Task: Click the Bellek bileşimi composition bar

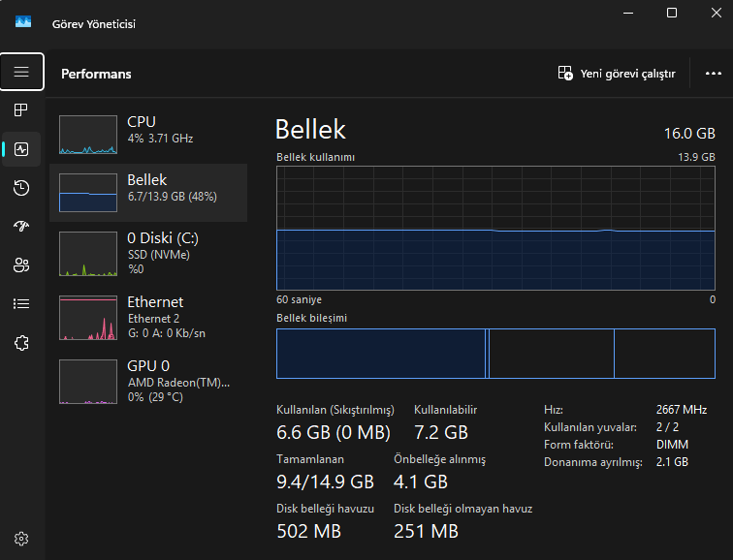Action: point(495,353)
